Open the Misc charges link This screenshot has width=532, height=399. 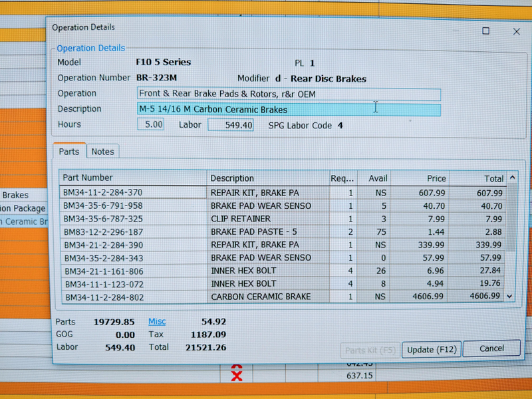pyautogui.click(x=157, y=321)
